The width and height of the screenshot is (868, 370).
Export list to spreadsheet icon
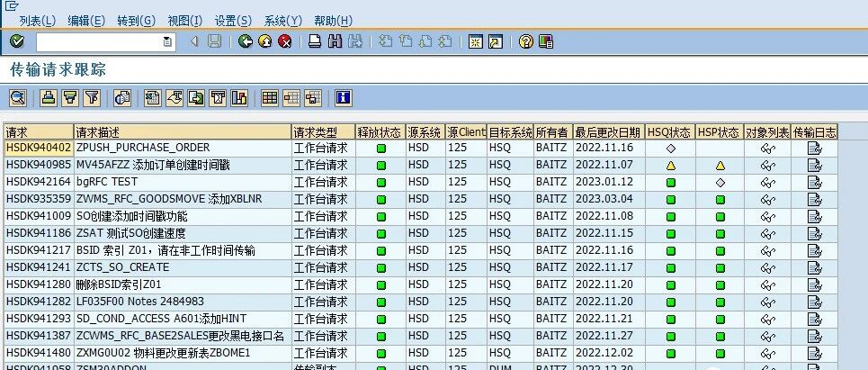click(x=153, y=98)
